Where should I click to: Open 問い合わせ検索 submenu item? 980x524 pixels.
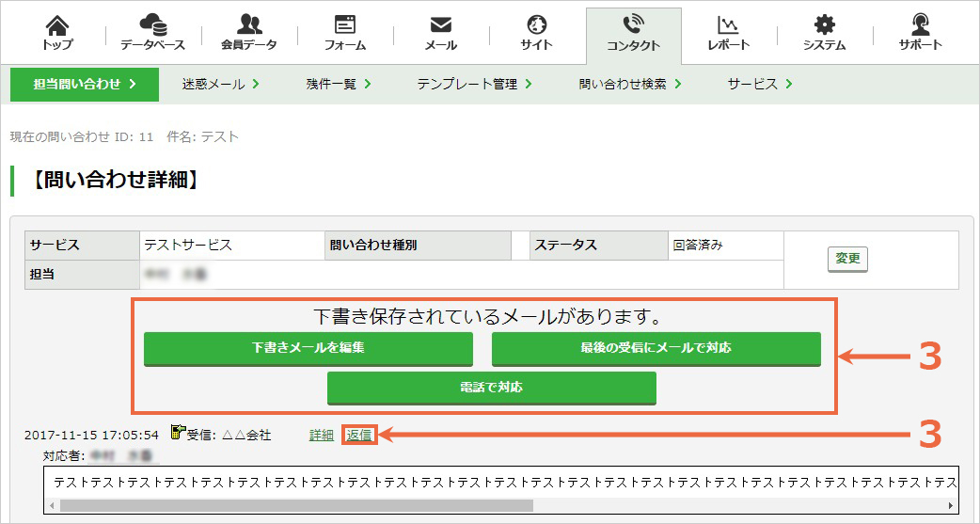629,84
